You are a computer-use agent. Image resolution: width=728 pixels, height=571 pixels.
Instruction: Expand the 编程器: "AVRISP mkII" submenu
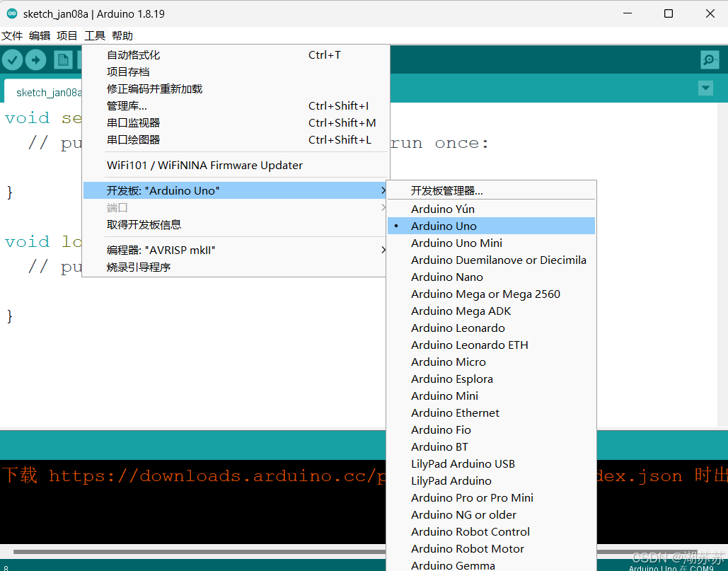(x=235, y=250)
